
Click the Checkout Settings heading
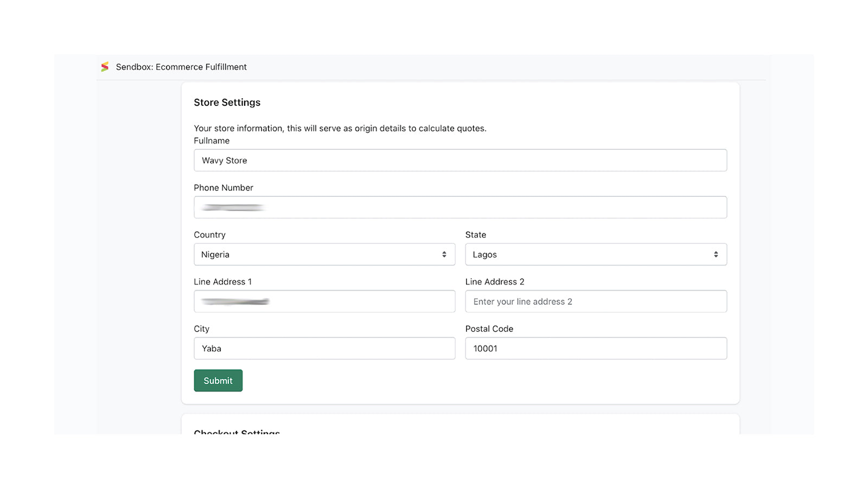pyautogui.click(x=237, y=432)
